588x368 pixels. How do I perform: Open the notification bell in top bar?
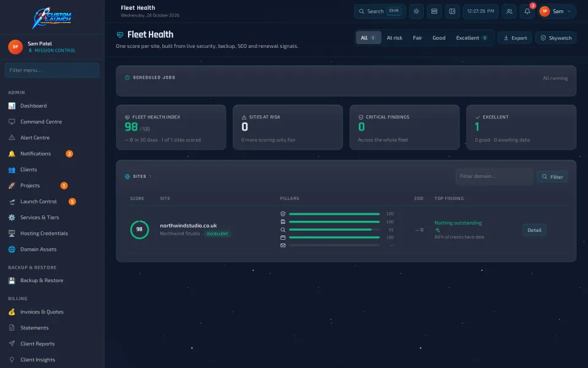point(527,11)
